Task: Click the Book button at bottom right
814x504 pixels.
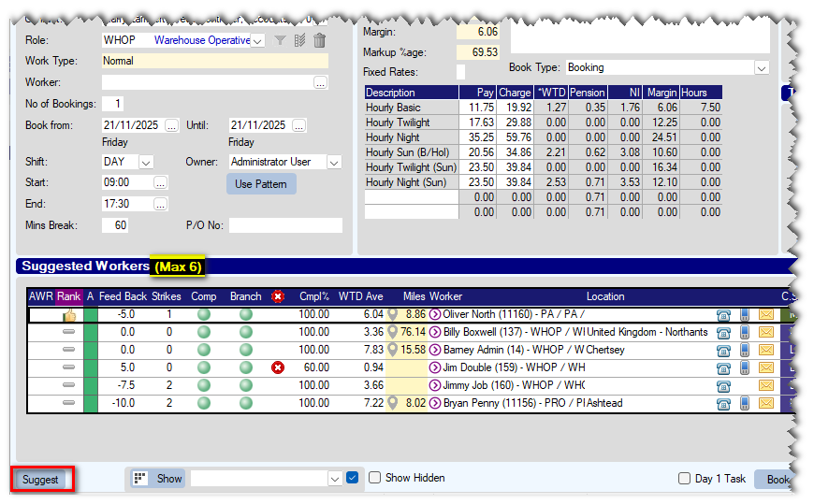Action: 776,479
